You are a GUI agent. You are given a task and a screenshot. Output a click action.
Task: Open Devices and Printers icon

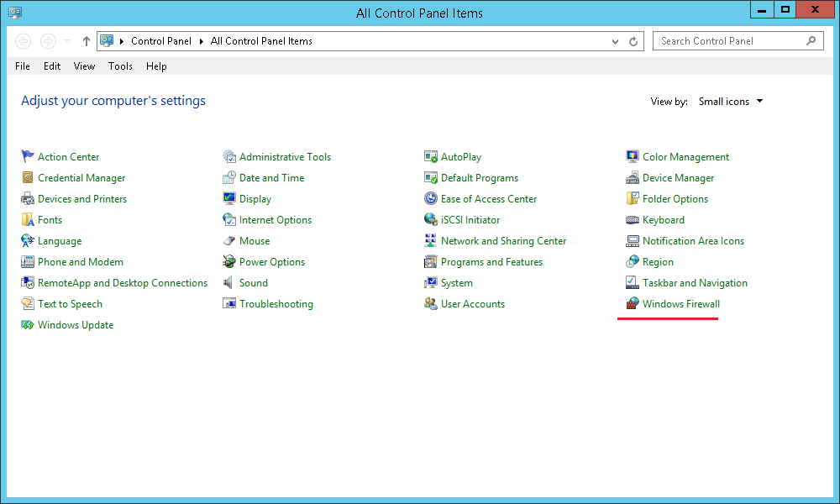[28, 199]
